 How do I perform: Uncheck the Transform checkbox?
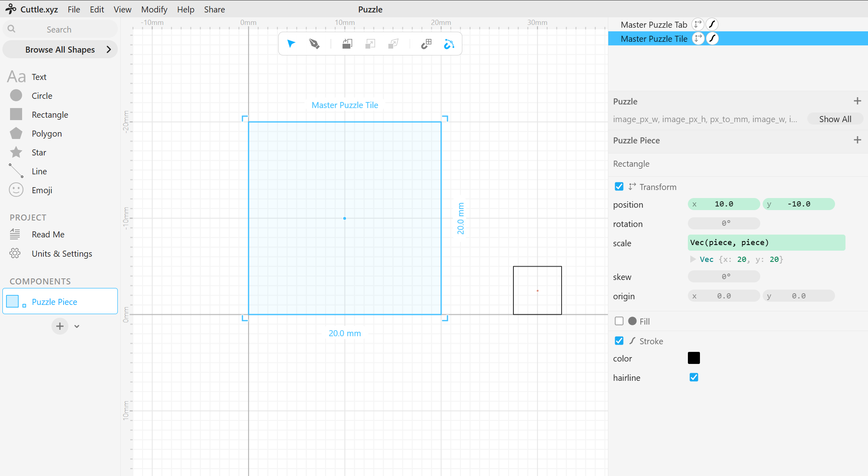pos(619,186)
